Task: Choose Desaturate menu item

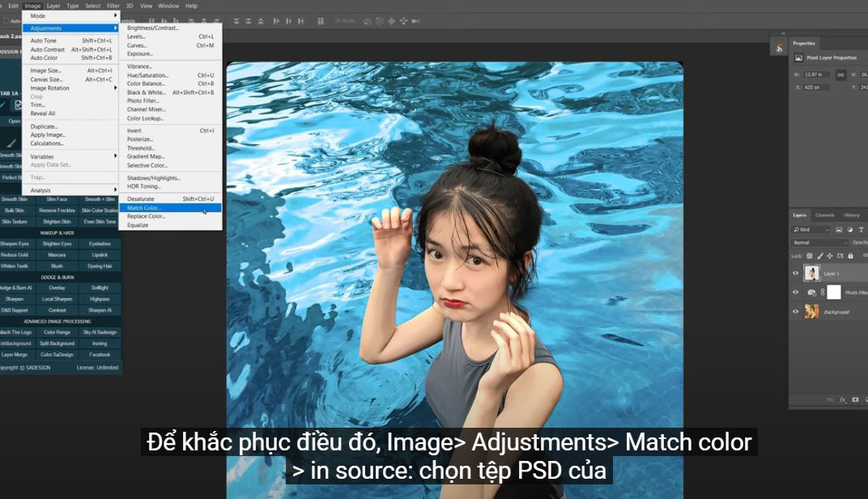Action: click(171, 198)
